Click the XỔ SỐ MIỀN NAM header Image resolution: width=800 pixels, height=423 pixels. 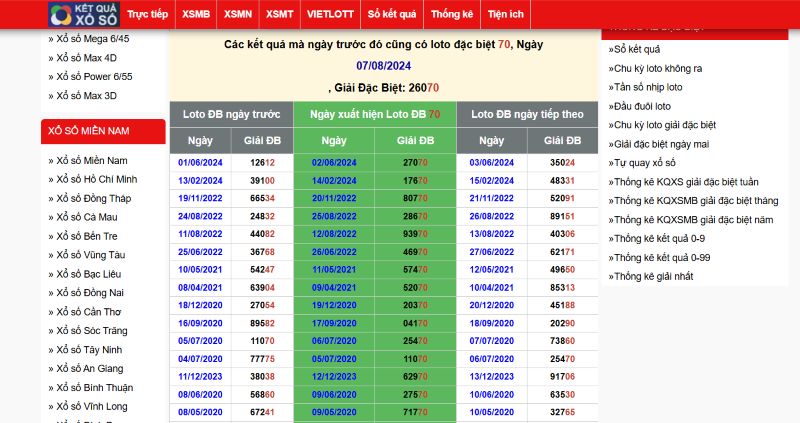click(103, 131)
